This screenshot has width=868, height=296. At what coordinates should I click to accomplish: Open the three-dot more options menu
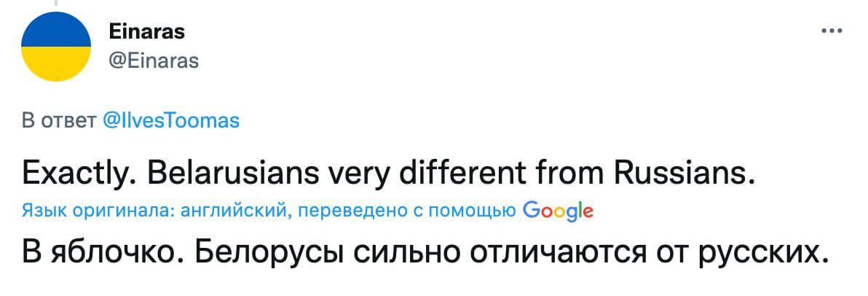[831, 32]
